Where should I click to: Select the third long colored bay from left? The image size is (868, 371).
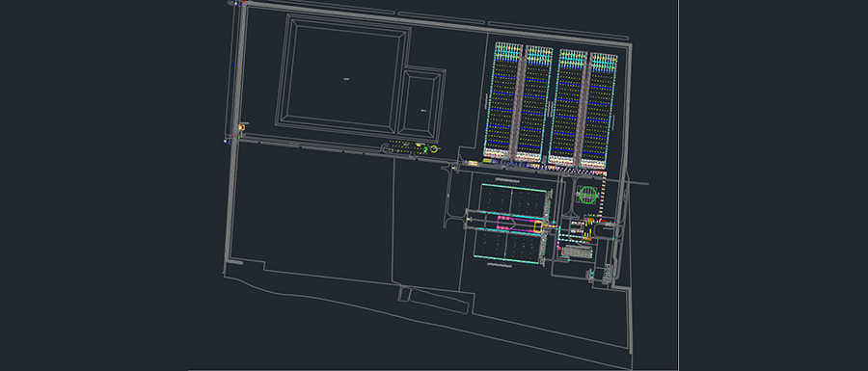coord(568,108)
